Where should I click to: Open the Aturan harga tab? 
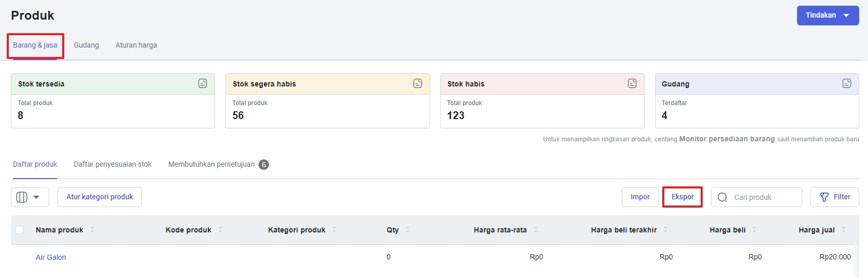click(136, 46)
